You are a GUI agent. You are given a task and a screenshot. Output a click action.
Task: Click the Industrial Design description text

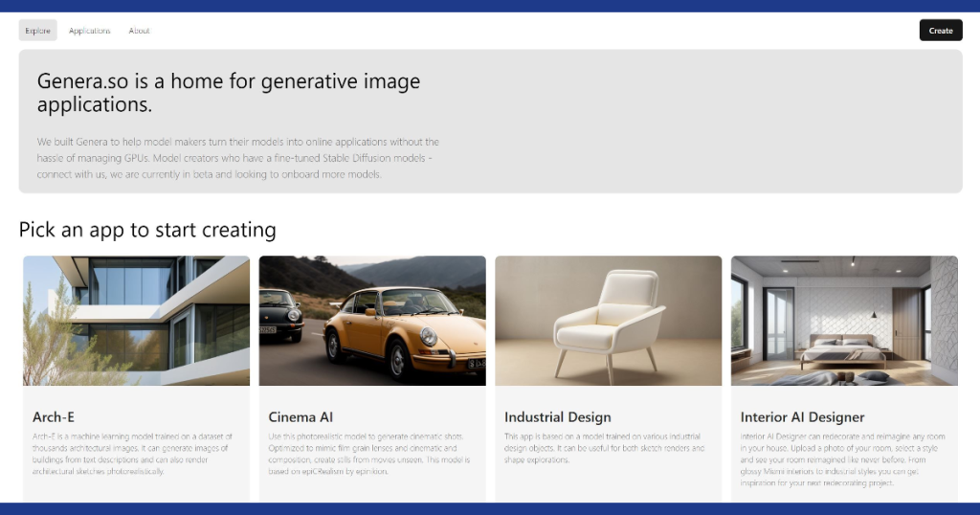605,448
